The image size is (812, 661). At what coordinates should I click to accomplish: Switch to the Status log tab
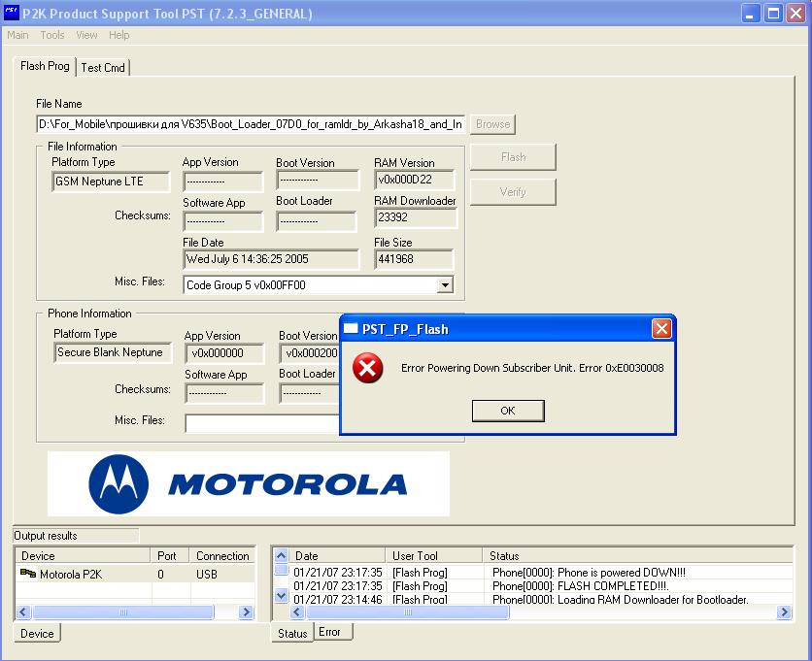click(x=292, y=633)
